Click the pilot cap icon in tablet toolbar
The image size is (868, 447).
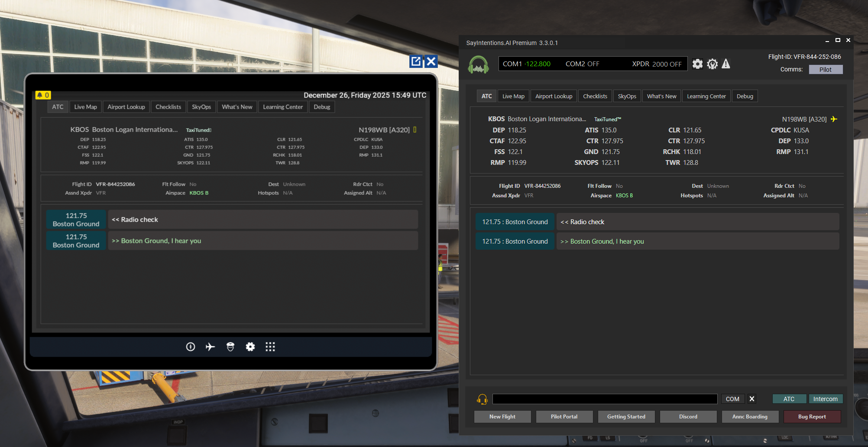click(230, 347)
